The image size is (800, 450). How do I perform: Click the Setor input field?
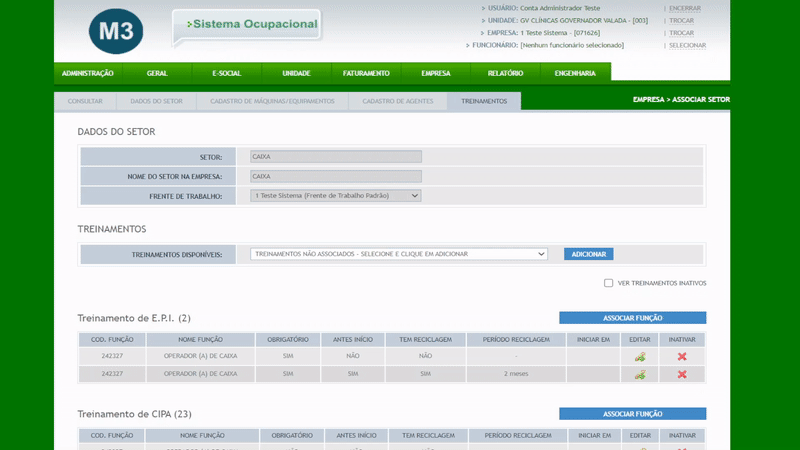[336, 157]
